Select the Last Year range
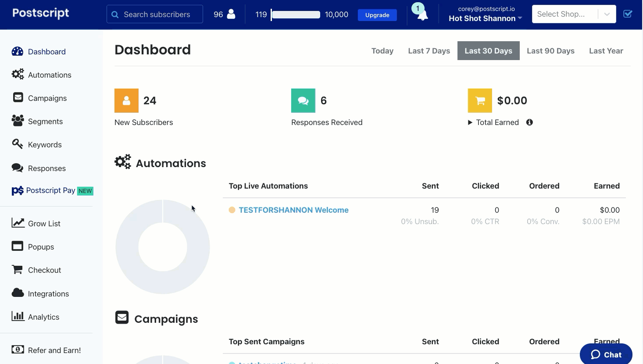The image size is (643, 364). [x=606, y=51]
